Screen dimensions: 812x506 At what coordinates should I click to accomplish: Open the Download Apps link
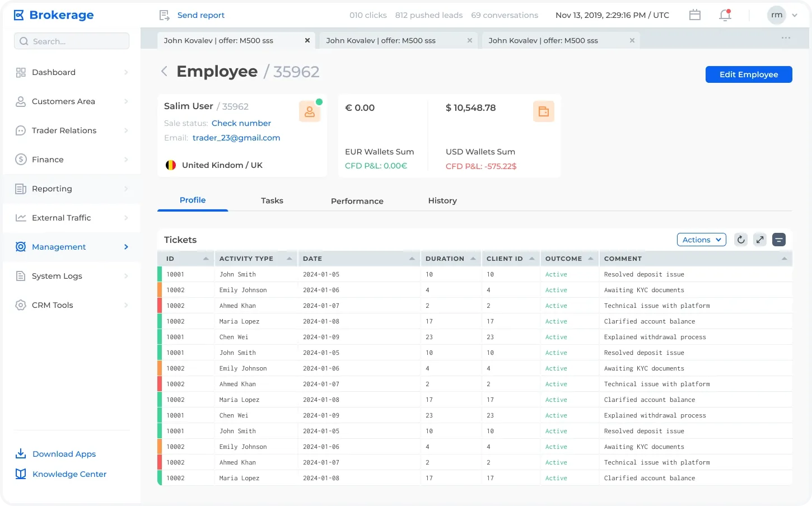coord(64,454)
